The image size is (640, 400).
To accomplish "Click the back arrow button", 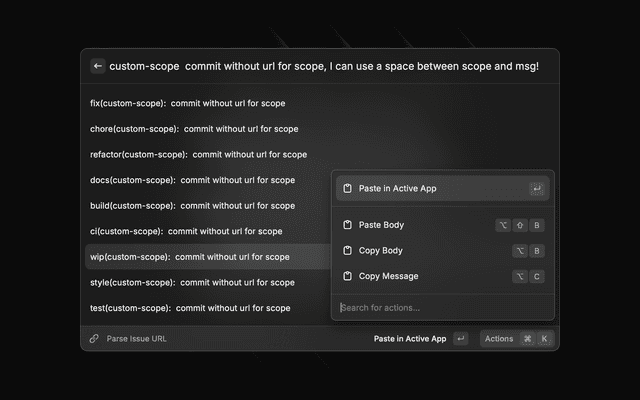I will pyautogui.click(x=97, y=66).
